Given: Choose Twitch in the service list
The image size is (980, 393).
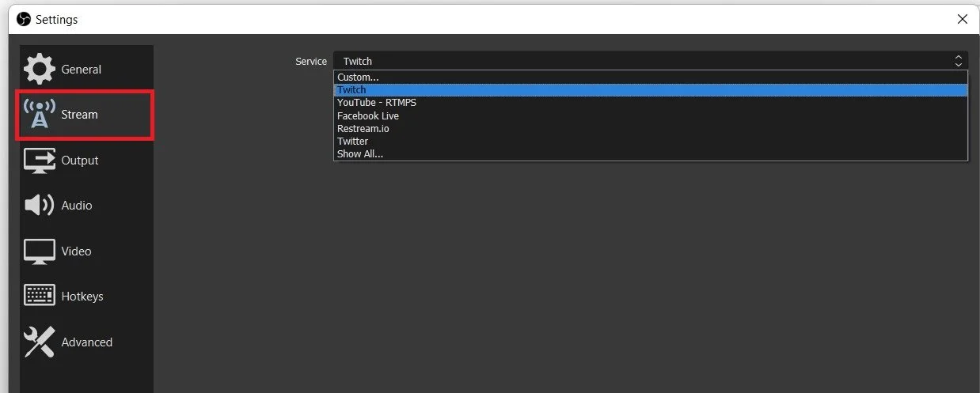Looking at the screenshot, I should [x=651, y=90].
